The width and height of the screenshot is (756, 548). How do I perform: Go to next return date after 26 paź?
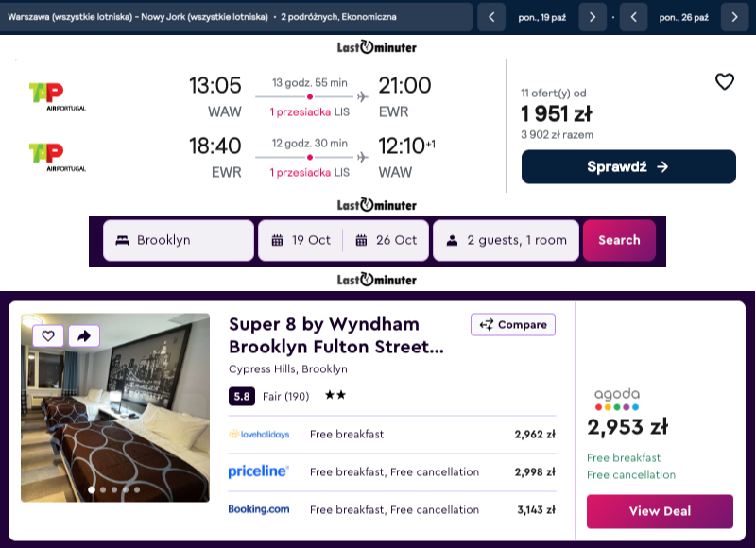734,17
